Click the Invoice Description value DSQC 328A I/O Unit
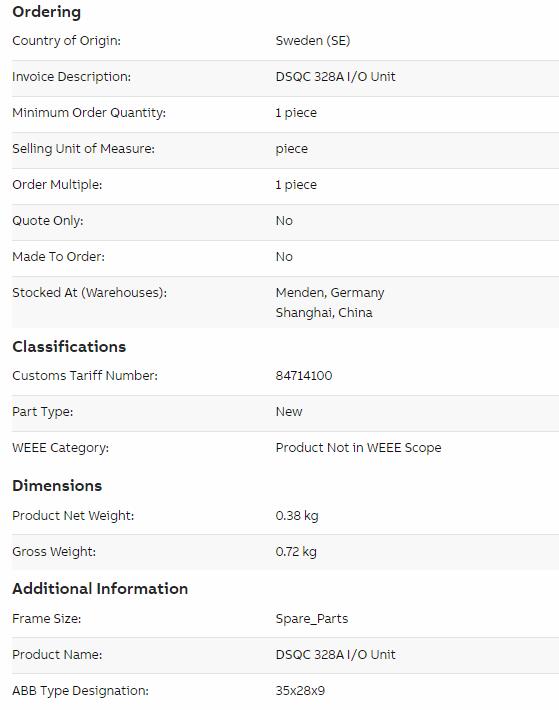Image resolution: width=559 pixels, height=710 pixels. (335, 77)
